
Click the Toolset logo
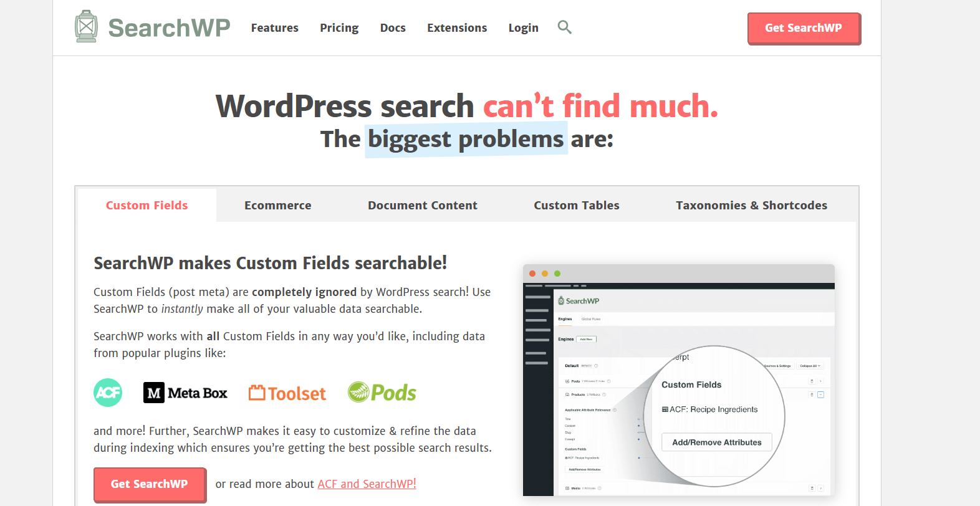(287, 393)
